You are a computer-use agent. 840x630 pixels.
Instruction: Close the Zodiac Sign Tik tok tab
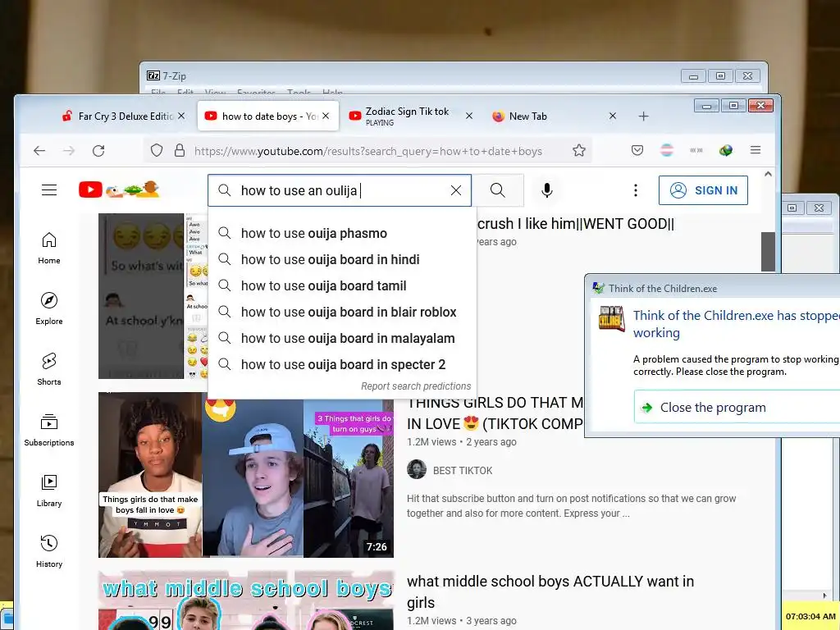(468, 116)
